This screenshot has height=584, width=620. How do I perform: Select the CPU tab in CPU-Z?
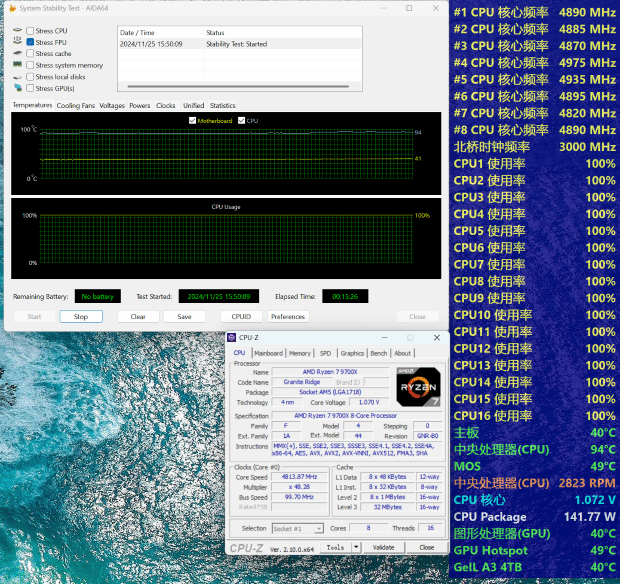coord(240,353)
